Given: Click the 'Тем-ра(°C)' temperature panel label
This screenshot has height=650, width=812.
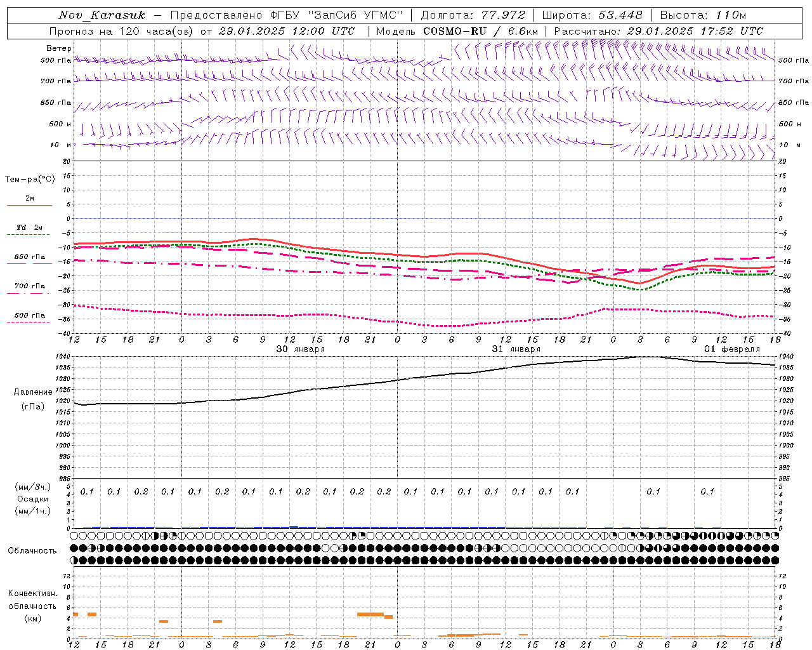Looking at the screenshot, I should tap(30, 180).
